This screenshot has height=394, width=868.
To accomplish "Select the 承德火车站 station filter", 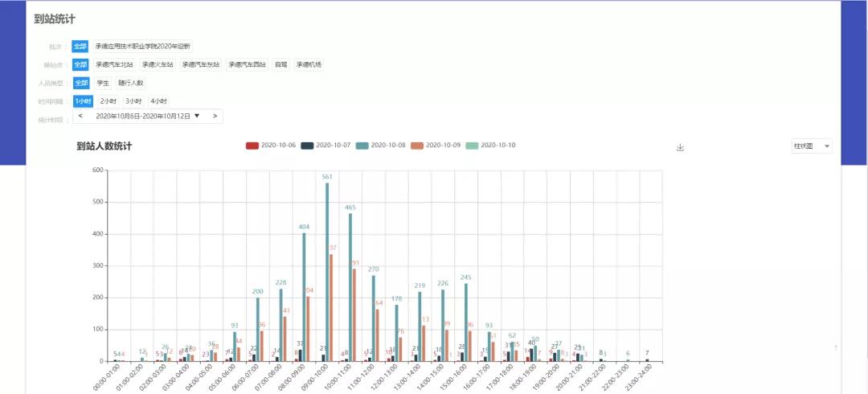I will [x=158, y=64].
